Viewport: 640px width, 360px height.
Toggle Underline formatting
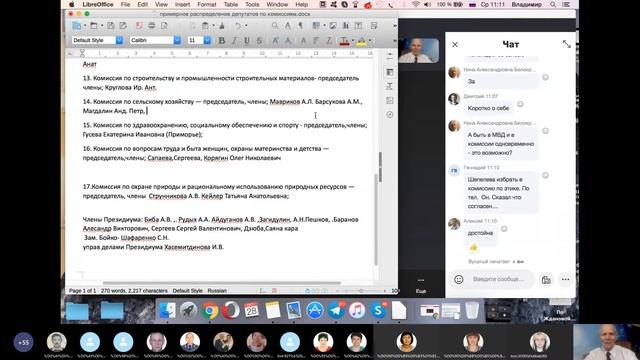point(247,40)
